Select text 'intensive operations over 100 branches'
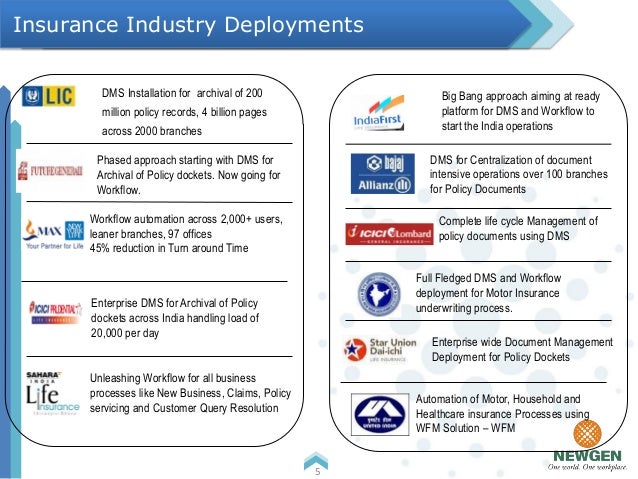The height and width of the screenshot is (479, 638). point(519,174)
